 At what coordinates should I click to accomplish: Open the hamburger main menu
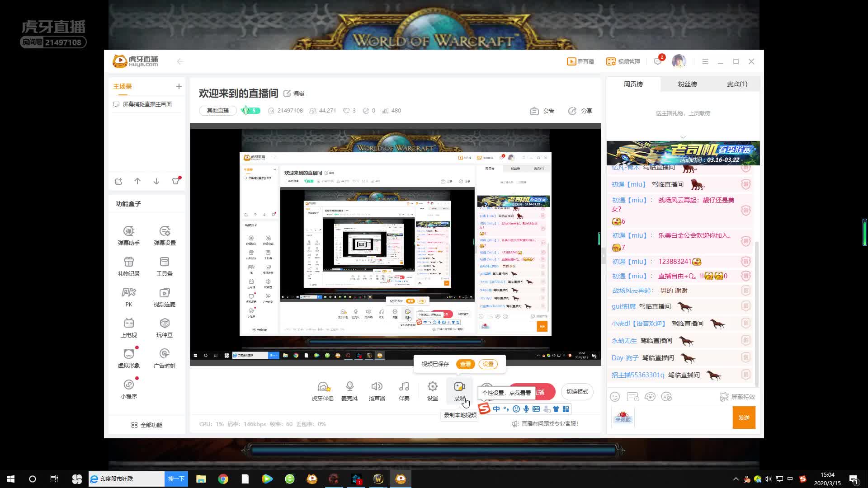pyautogui.click(x=705, y=61)
